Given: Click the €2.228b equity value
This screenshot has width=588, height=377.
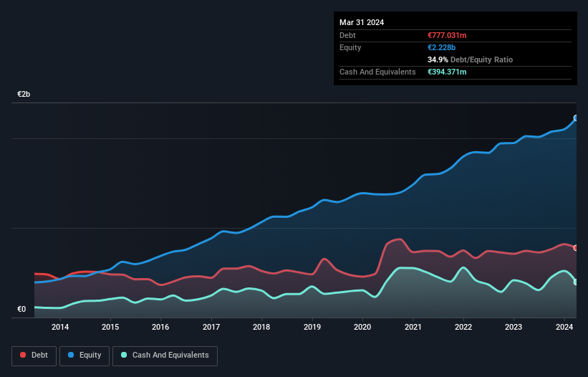Looking at the screenshot, I should click(441, 47).
